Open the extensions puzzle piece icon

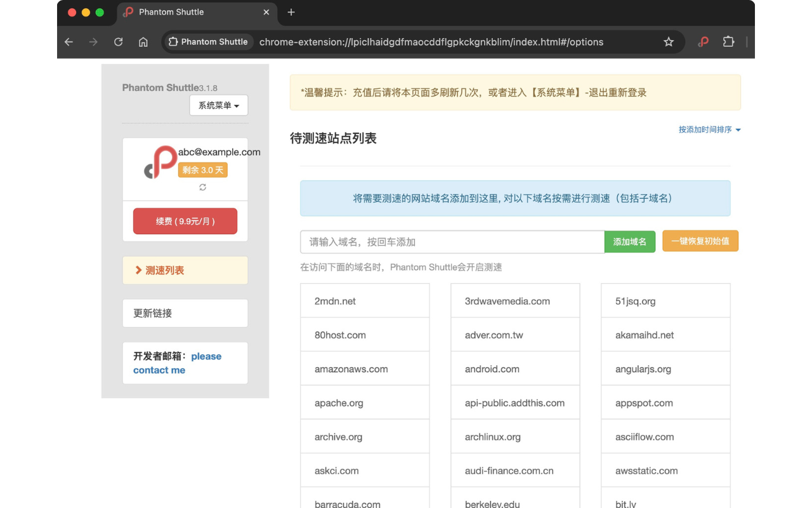(x=728, y=42)
